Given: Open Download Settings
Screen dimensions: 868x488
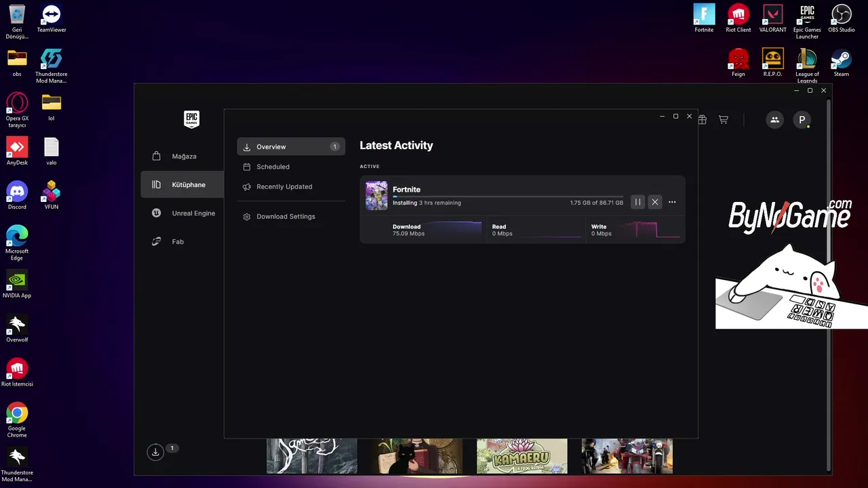Looking at the screenshot, I should coord(291,216).
